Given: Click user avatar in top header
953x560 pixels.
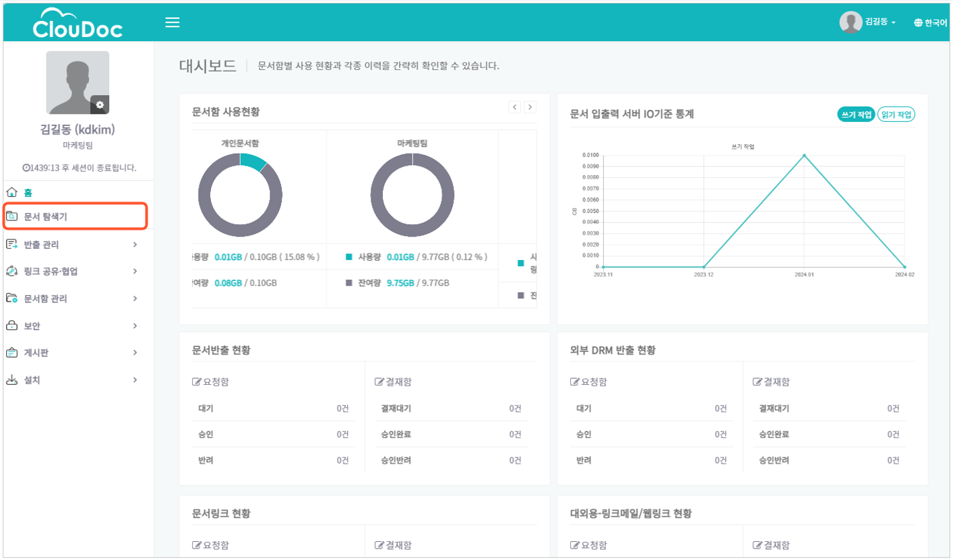Looking at the screenshot, I should pos(851,22).
